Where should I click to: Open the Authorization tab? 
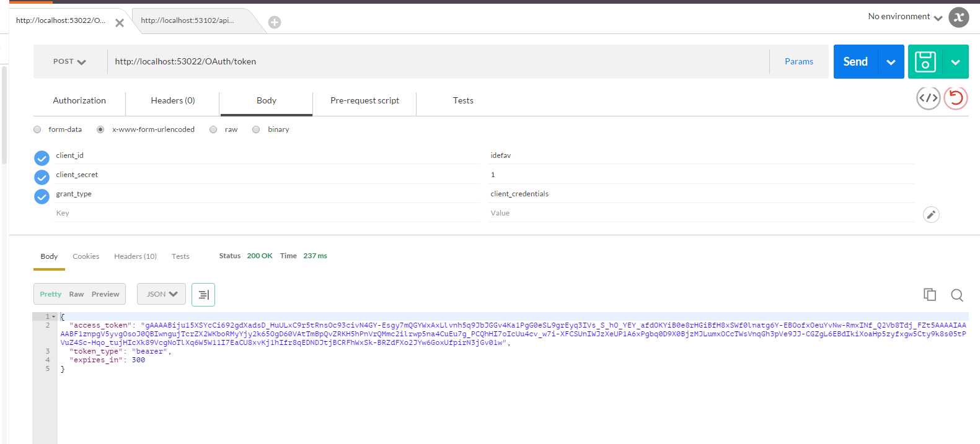pos(79,100)
